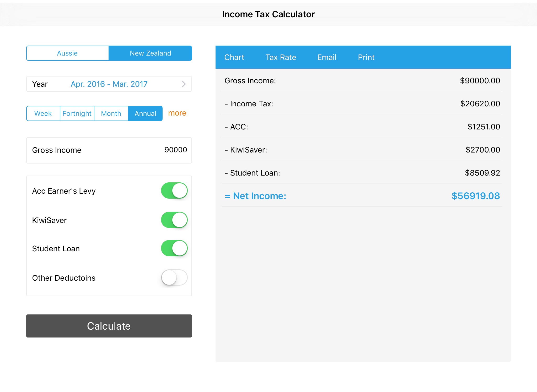Screen dimensions: 537x392
Task: Tap the Net Income result row
Action: pyautogui.click(x=362, y=196)
